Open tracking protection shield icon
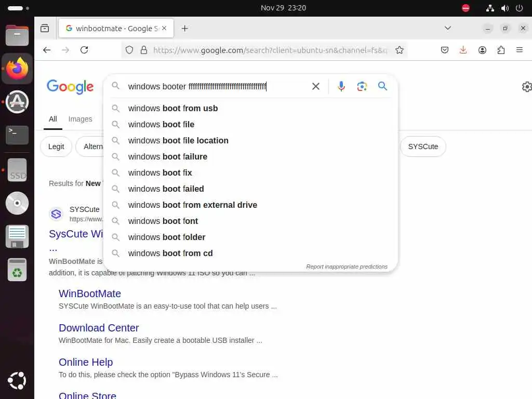The height and width of the screenshot is (399, 532). tap(129, 50)
